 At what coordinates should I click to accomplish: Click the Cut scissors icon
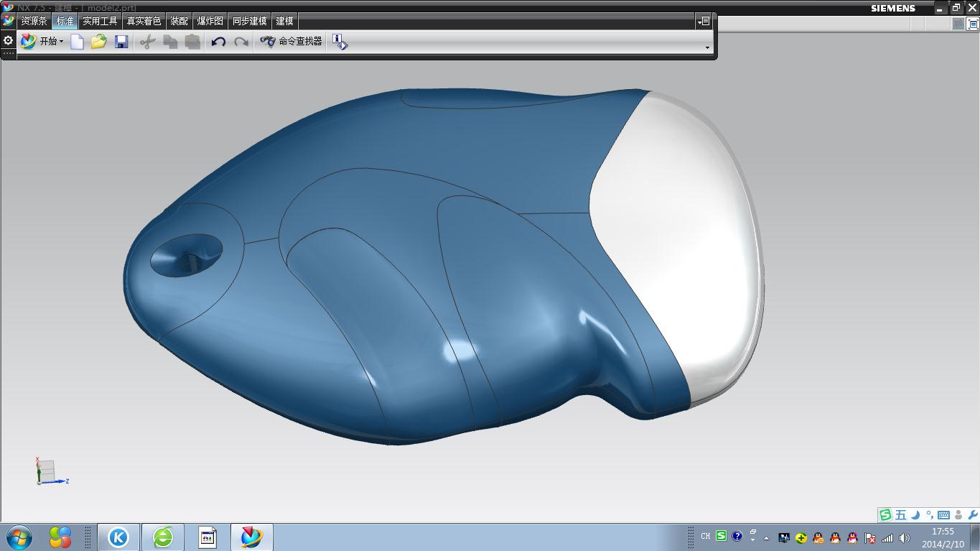click(147, 42)
